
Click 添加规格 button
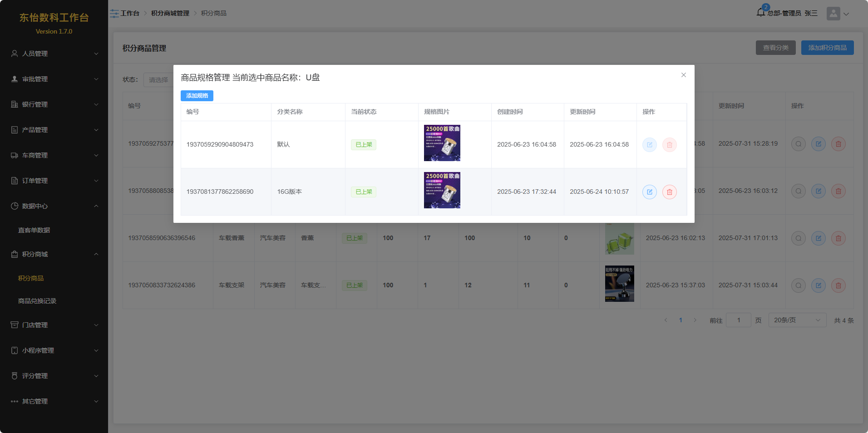pyautogui.click(x=197, y=96)
